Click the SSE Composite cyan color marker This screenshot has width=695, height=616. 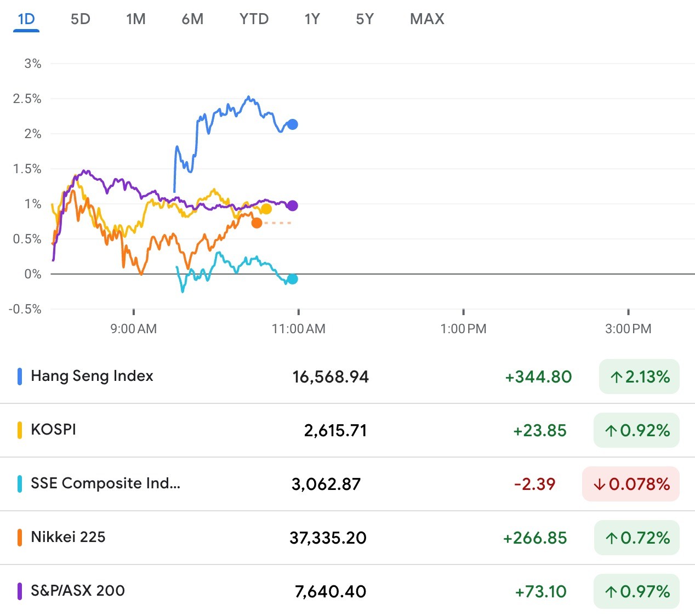pos(20,484)
